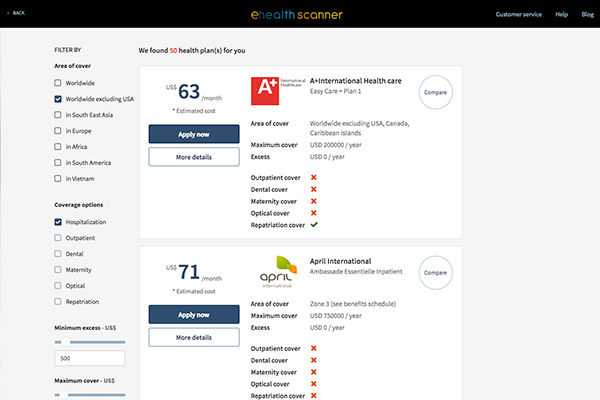The height and width of the screenshot is (400, 600).
Task: Uncheck Worldwide excluding USA filter
Action: click(58, 99)
